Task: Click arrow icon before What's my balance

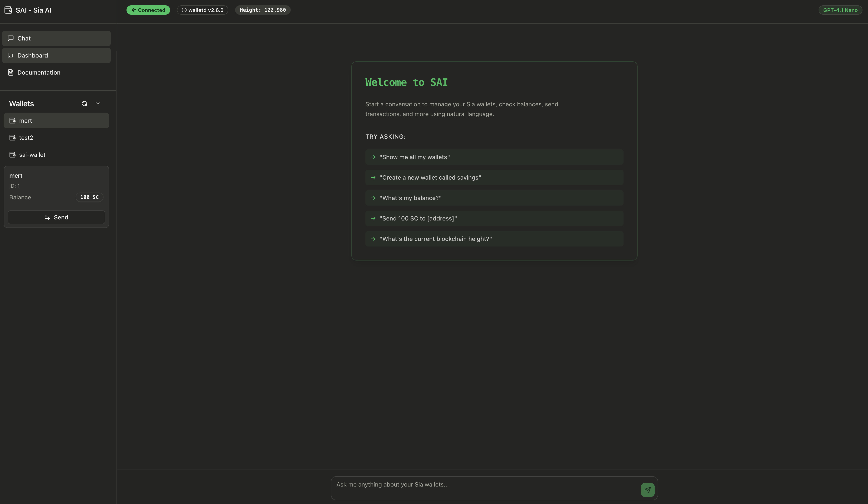Action: pyautogui.click(x=373, y=198)
